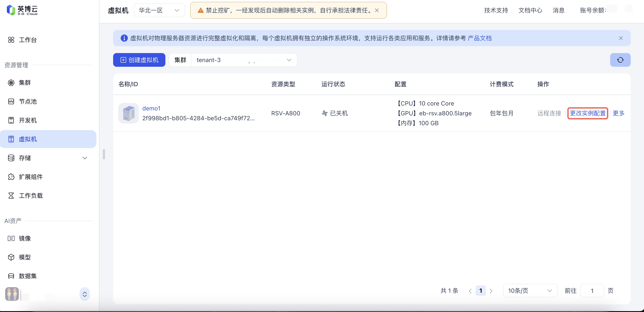Open 镜像 under AI资产

coord(24,238)
